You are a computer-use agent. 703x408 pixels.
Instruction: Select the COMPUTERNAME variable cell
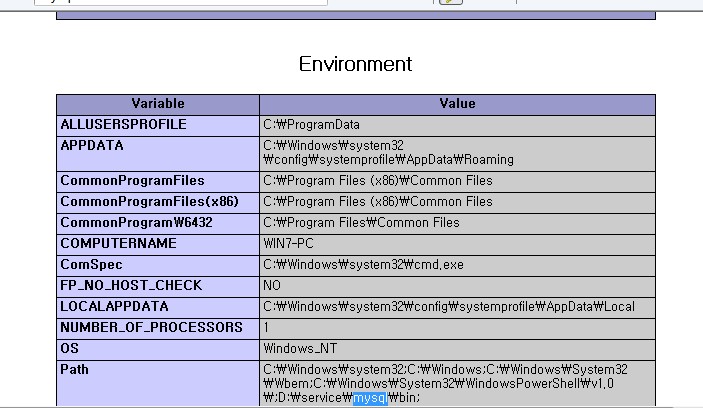point(118,244)
